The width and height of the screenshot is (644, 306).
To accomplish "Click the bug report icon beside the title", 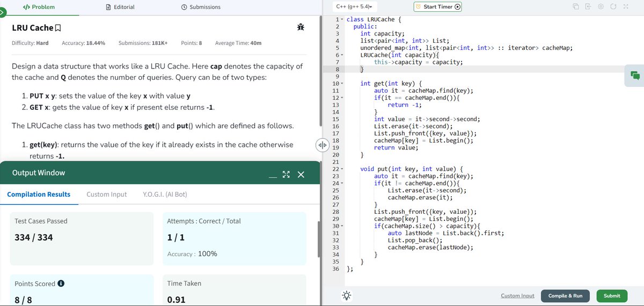I will [x=301, y=27].
